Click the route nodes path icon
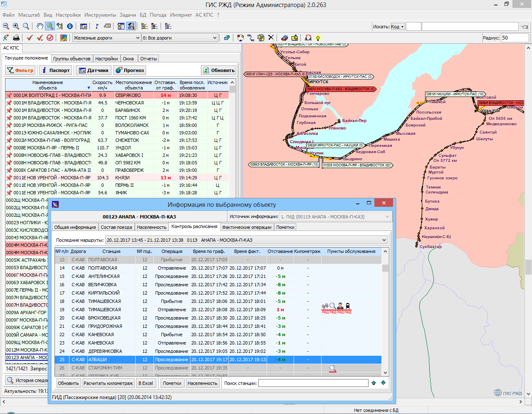Image resolution: width=532 pixels, height=414 pixels. pos(251,38)
